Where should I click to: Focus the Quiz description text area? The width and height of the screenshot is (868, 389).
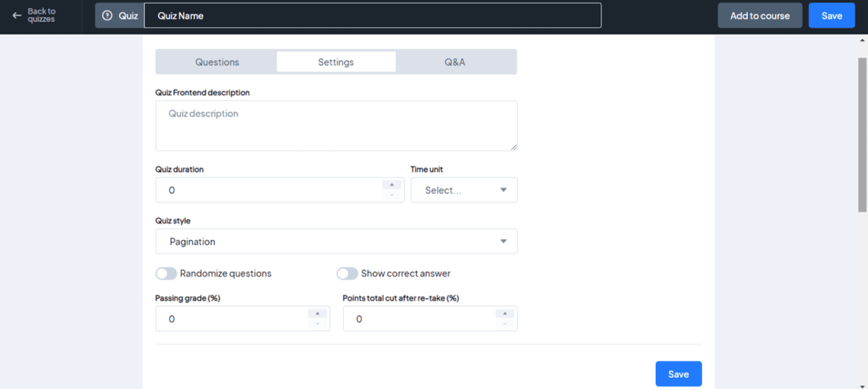click(336, 126)
